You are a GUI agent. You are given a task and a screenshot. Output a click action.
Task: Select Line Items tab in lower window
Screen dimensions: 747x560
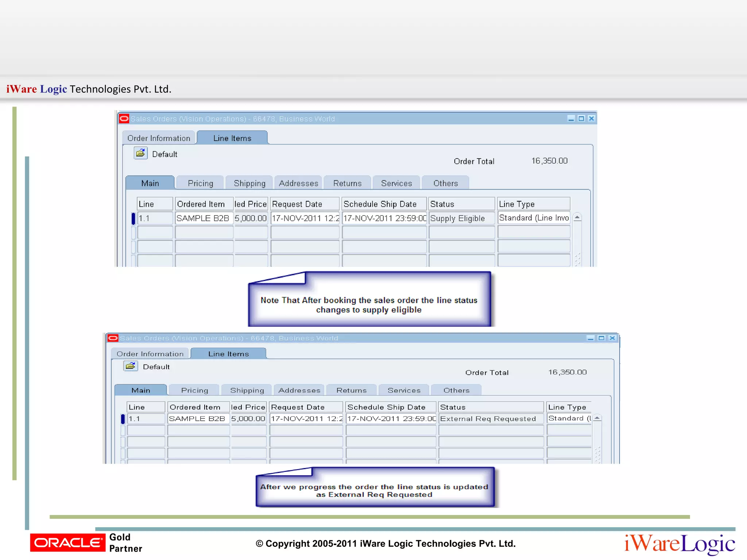coord(229,354)
